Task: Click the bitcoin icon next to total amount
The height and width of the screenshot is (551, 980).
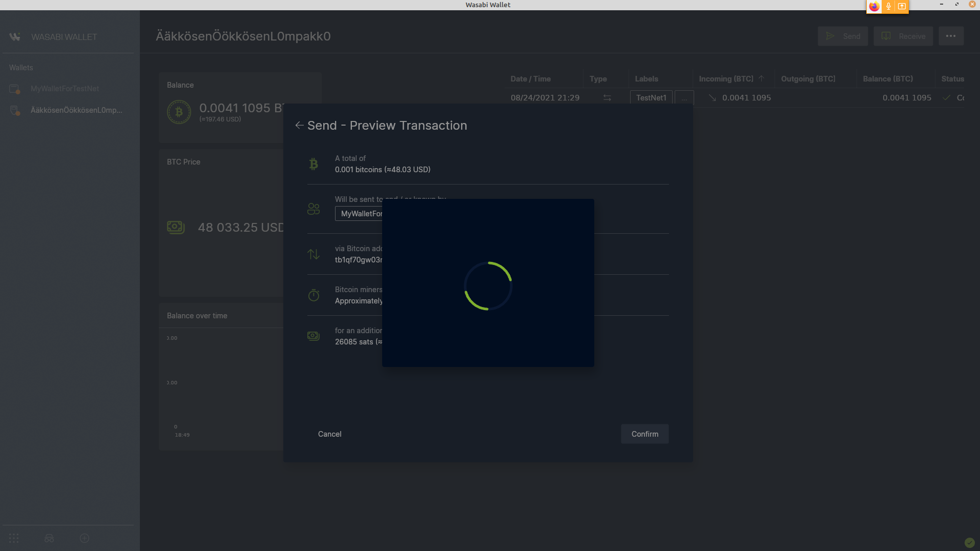Action: point(314,164)
